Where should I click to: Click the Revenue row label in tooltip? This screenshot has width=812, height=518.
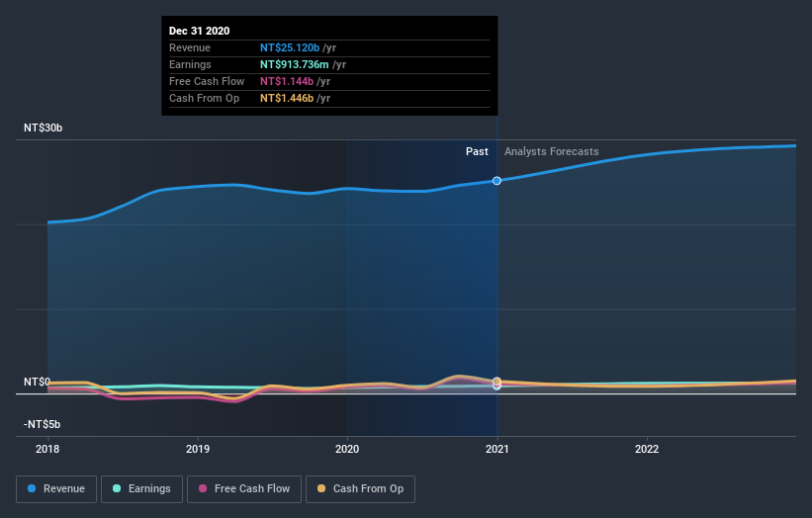coord(190,47)
